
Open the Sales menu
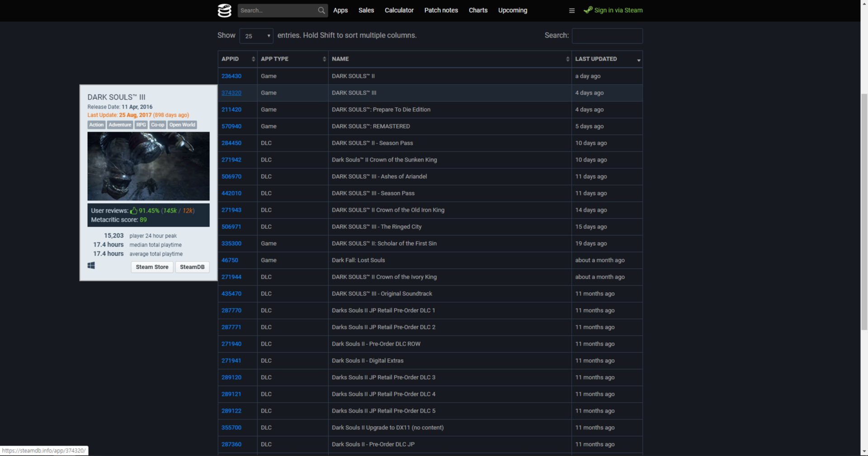366,10
